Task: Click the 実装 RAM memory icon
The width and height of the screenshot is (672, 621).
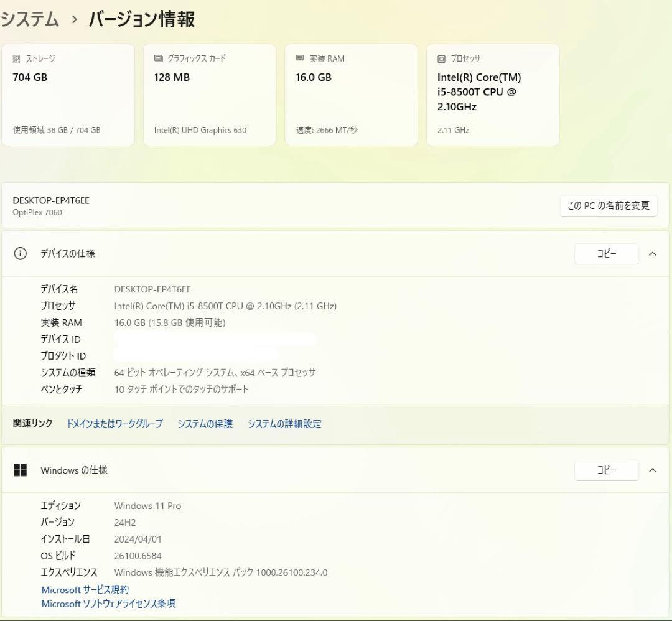Action: 299,58
